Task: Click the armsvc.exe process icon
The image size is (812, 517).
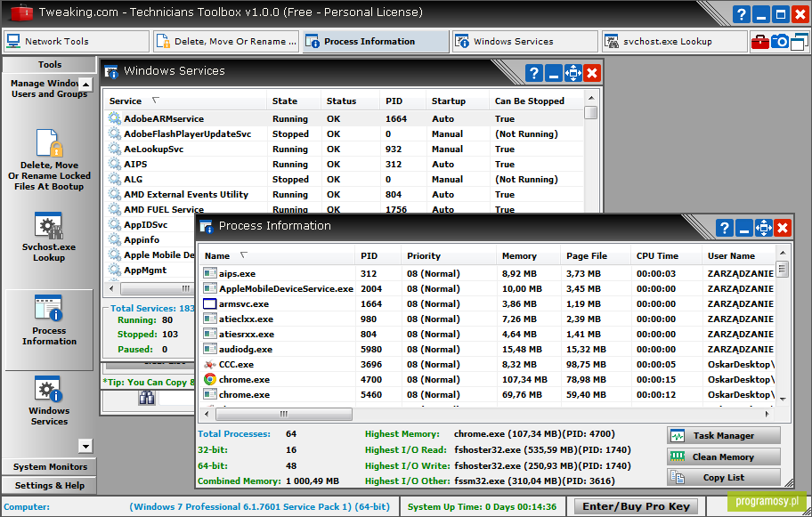Action: pos(210,303)
